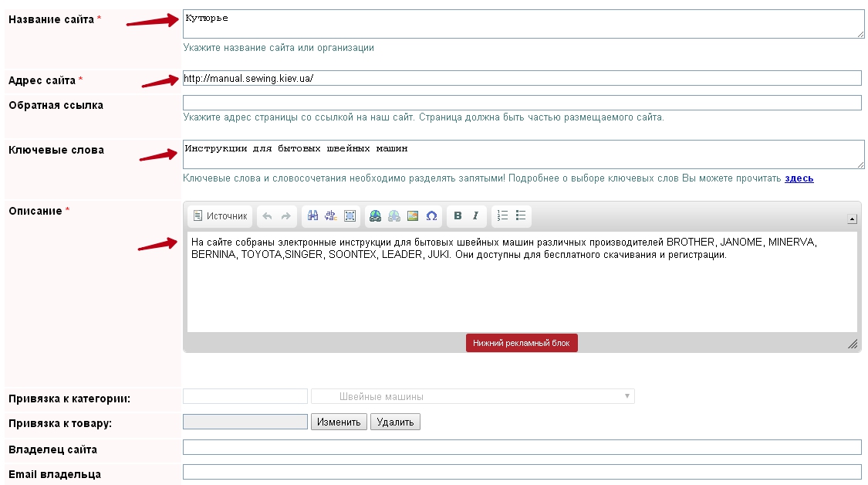Click the label 'Привязка к категории:'
The image size is (868, 485).
coord(69,399)
